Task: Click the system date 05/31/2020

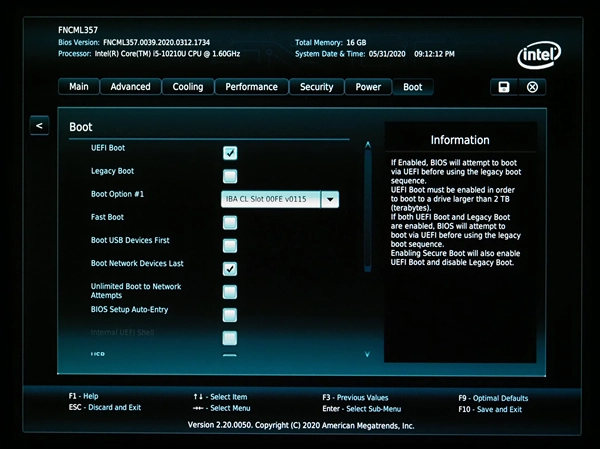Action: click(x=387, y=54)
